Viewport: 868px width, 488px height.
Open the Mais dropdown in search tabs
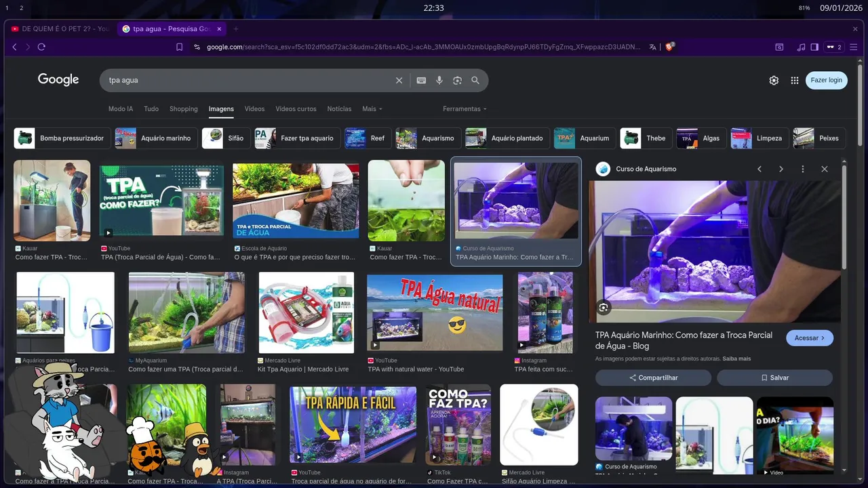(x=372, y=108)
